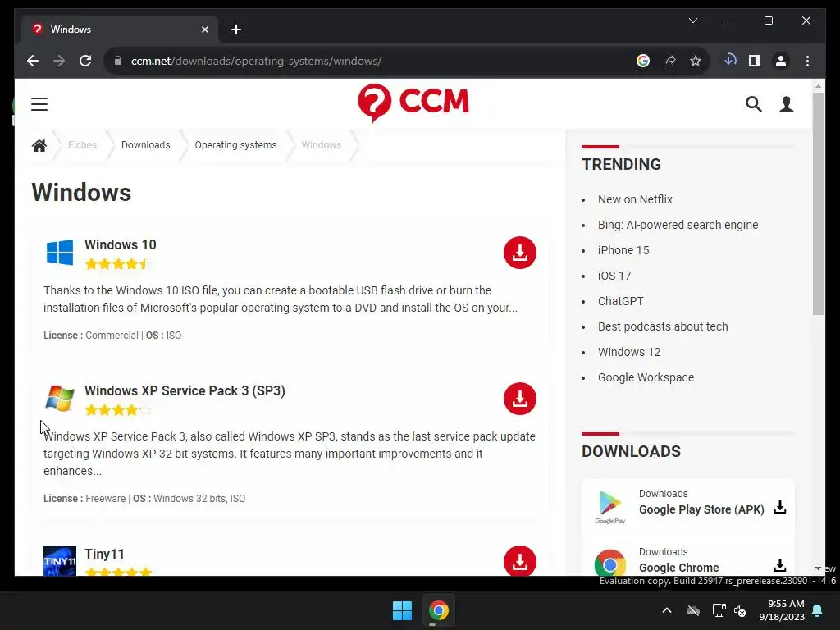Select the Downloads breadcrumb item
This screenshot has height=630, width=840.
(146, 145)
